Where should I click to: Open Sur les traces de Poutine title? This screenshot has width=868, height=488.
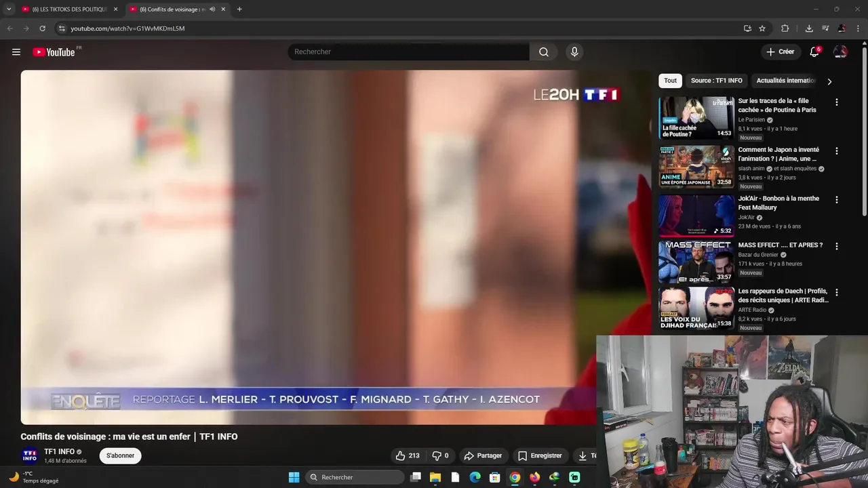(x=777, y=105)
